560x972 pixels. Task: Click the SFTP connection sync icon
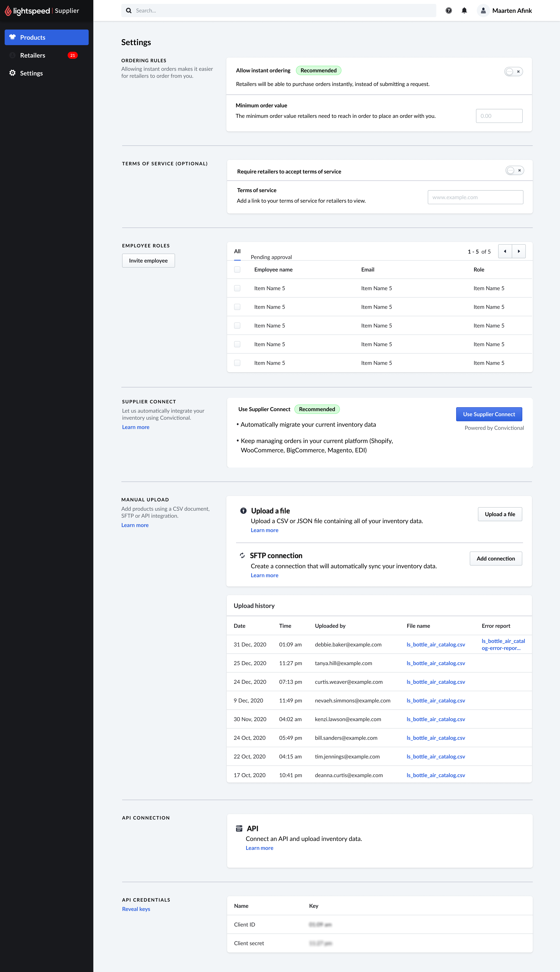[242, 555]
